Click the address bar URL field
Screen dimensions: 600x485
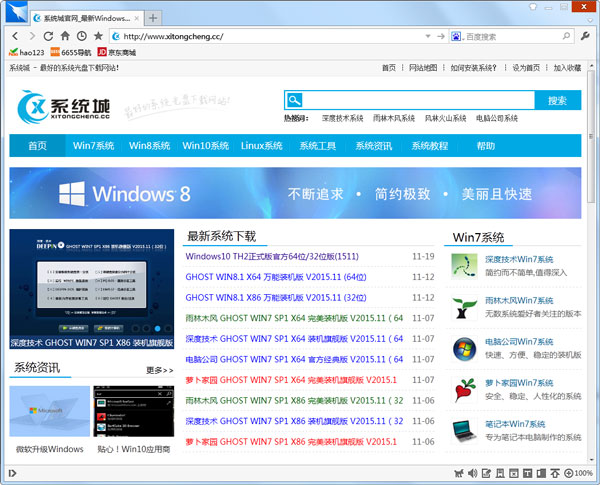point(268,36)
